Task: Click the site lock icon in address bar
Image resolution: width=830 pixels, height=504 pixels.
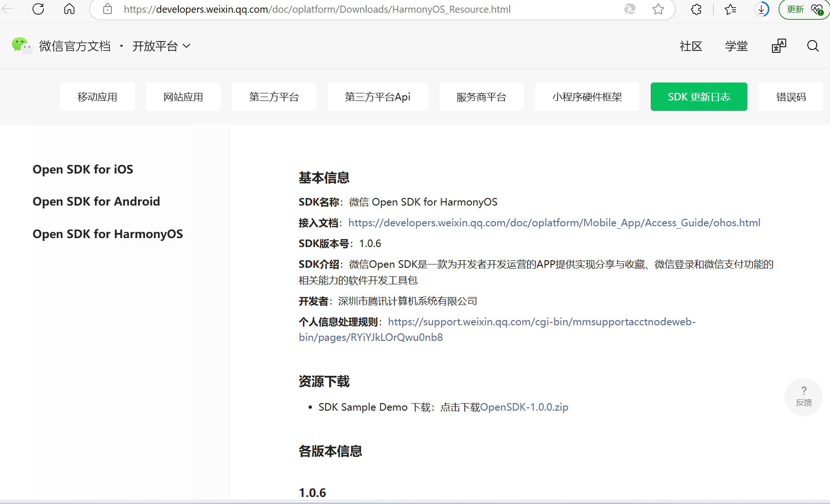Action: point(108,9)
